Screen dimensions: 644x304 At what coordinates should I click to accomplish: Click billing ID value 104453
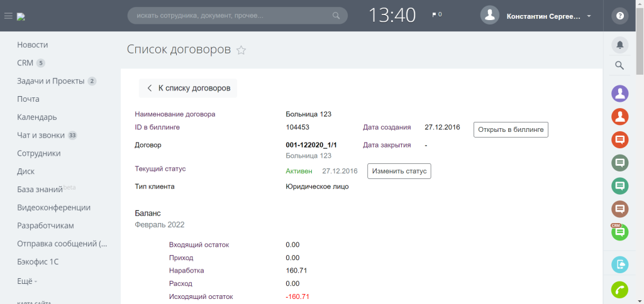click(x=297, y=127)
